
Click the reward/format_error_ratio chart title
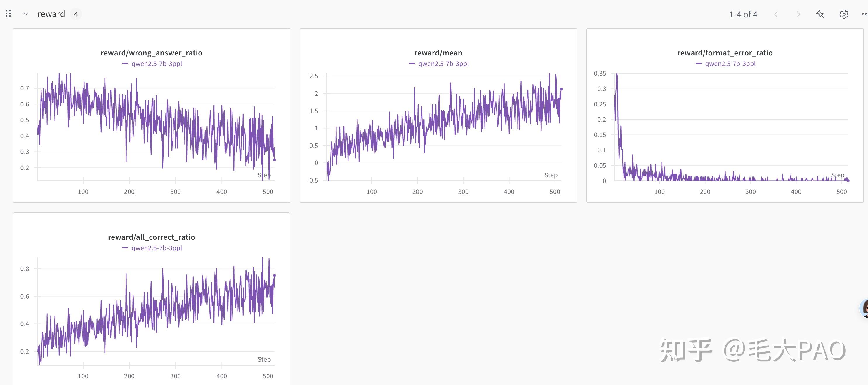(725, 53)
